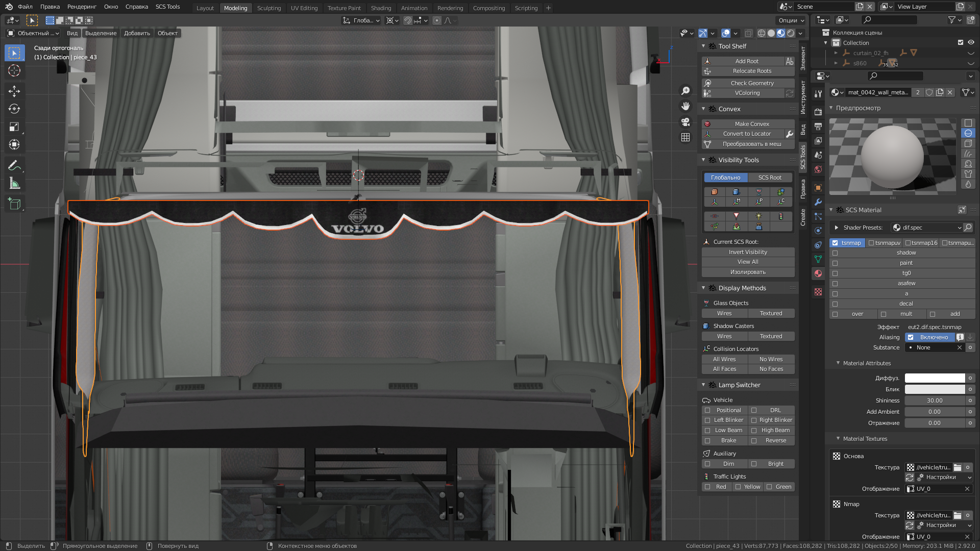The width and height of the screenshot is (980, 551).
Task: Click the Blender logo menu icon
Action: (x=9, y=7)
